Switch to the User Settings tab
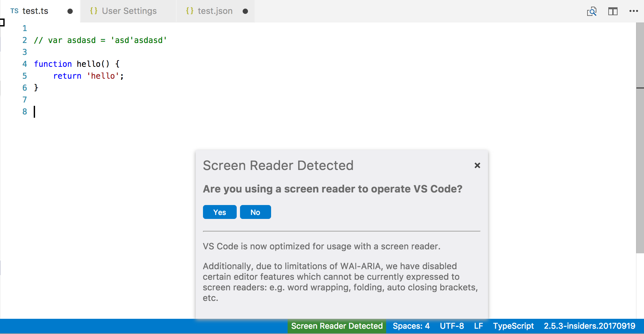 tap(128, 11)
